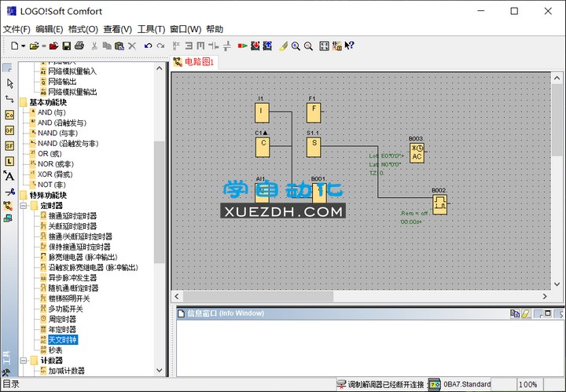Open the SF special functions tool
The image size is (566, 392).
coord(9,146)
